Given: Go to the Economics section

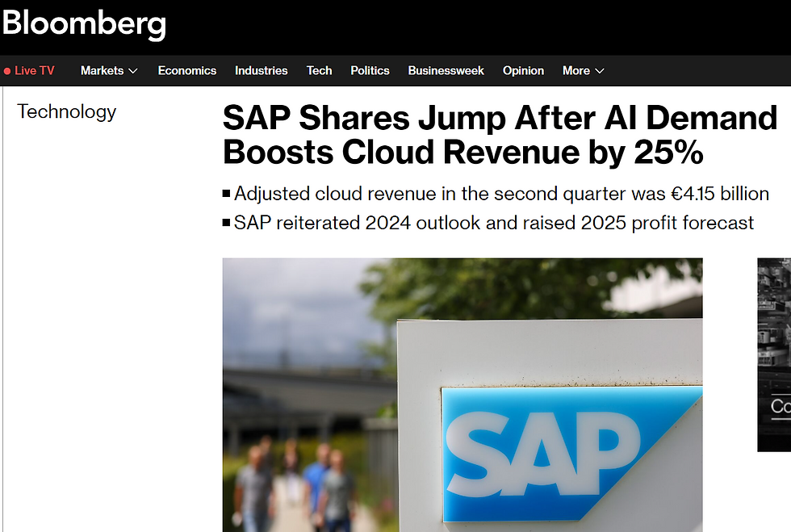Looking at the screenshot, I should pyautogui.click(x=187, y=71).
